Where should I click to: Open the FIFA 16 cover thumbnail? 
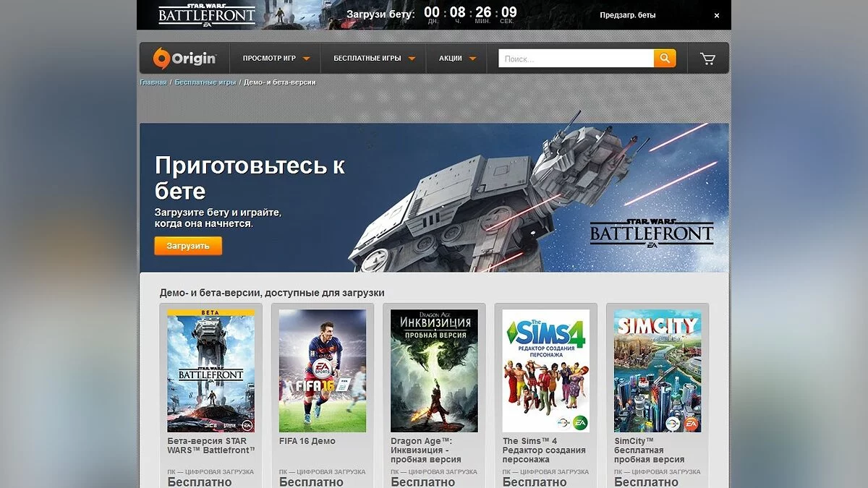[x=323, y=371]
